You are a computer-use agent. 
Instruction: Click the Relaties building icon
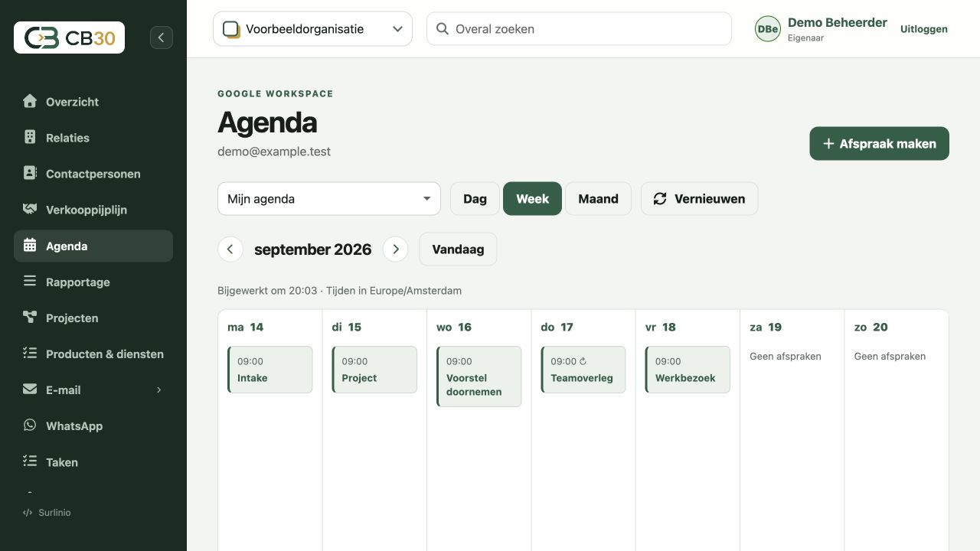30,137
